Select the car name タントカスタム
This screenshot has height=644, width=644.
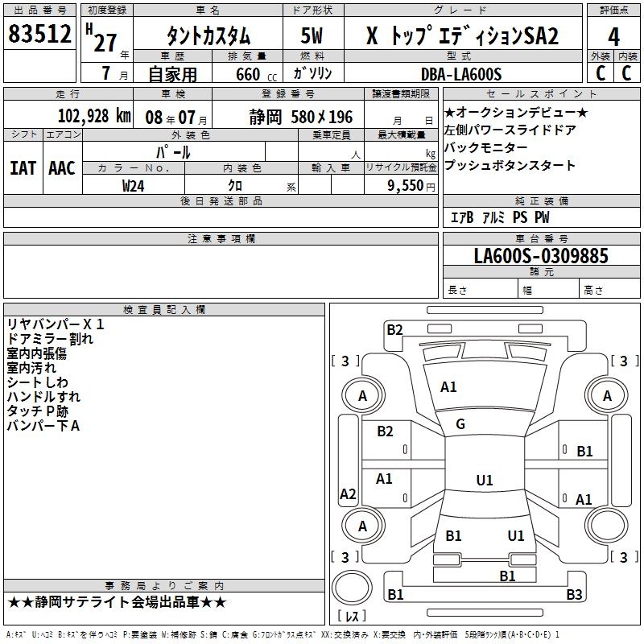(208, 36)
